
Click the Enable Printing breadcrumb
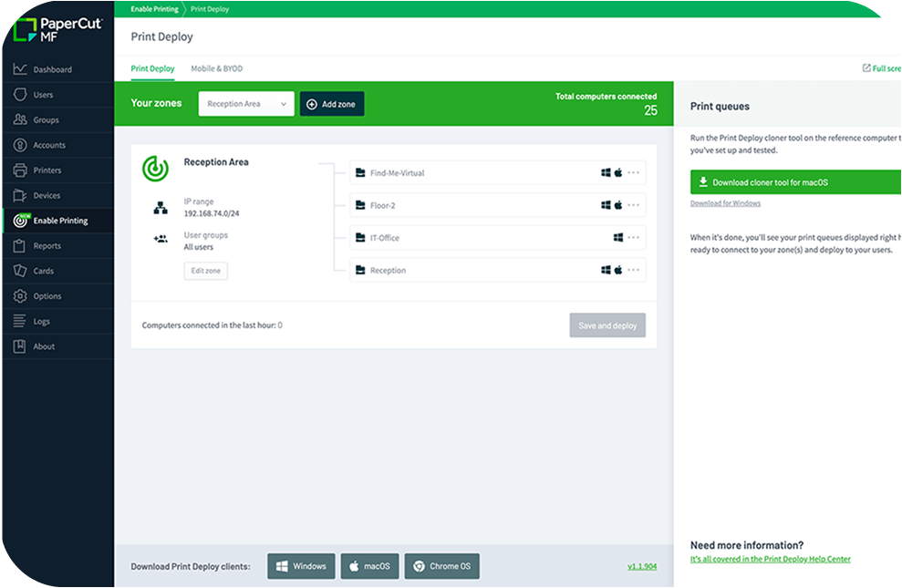click(x=154, y=8)
